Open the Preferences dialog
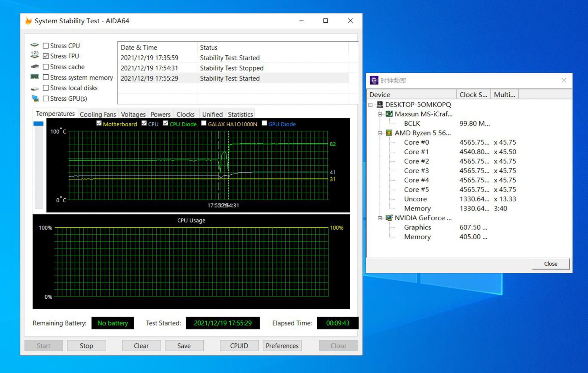The height and width of the screenshot is (373, 588). point(281,345)
